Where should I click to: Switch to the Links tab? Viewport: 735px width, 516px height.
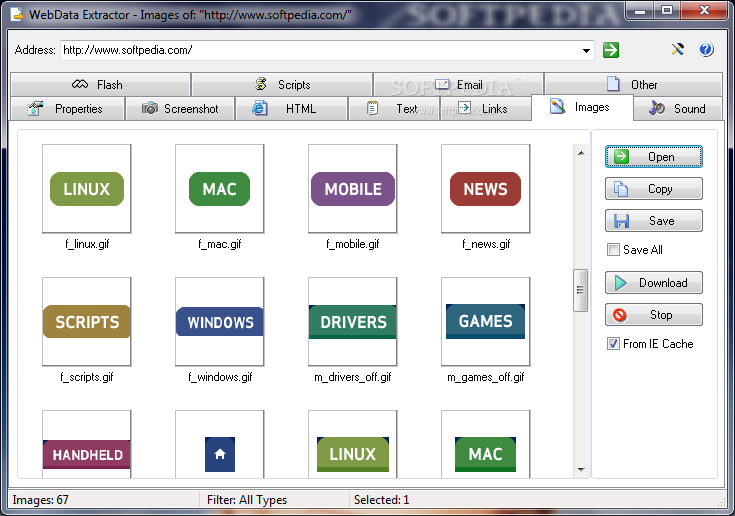pos(486,109)
